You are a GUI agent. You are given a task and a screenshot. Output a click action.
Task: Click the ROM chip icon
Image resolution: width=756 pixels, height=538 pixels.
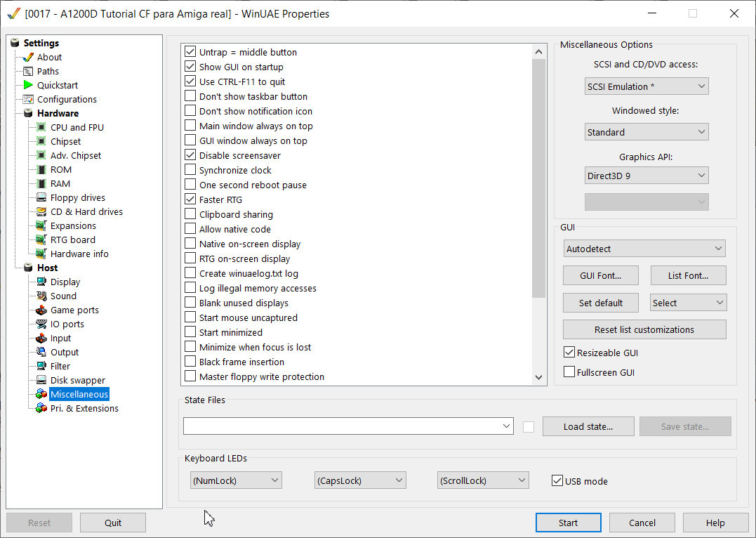pyautogui.click(x=41, y=169)
